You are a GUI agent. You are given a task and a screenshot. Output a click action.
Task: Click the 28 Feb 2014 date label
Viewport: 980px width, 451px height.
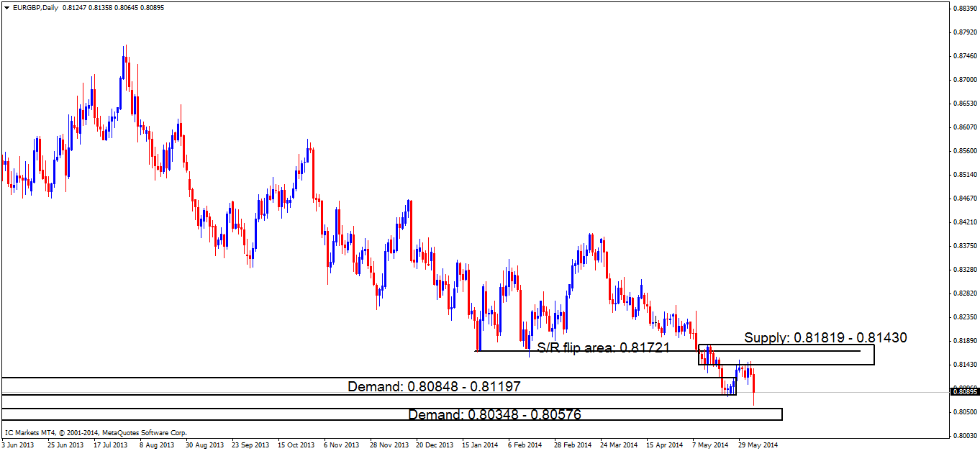pyautogui.click(x=573, y=445)
